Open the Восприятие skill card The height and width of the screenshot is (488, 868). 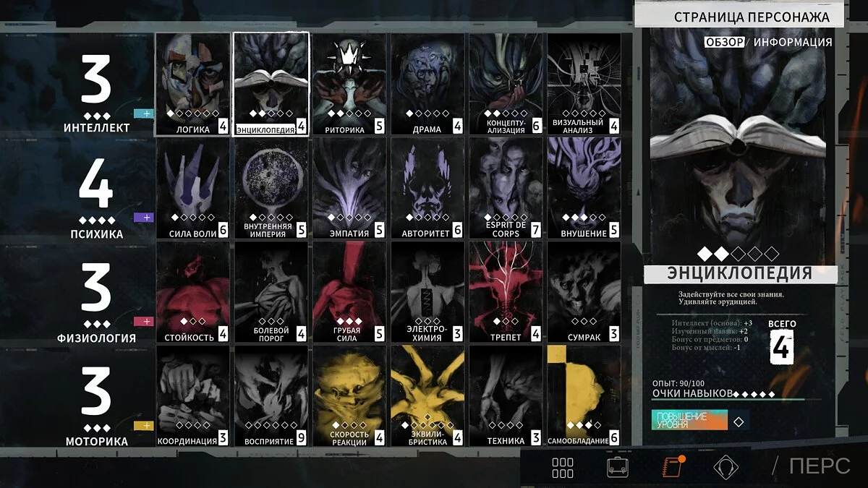pos(271,396)
